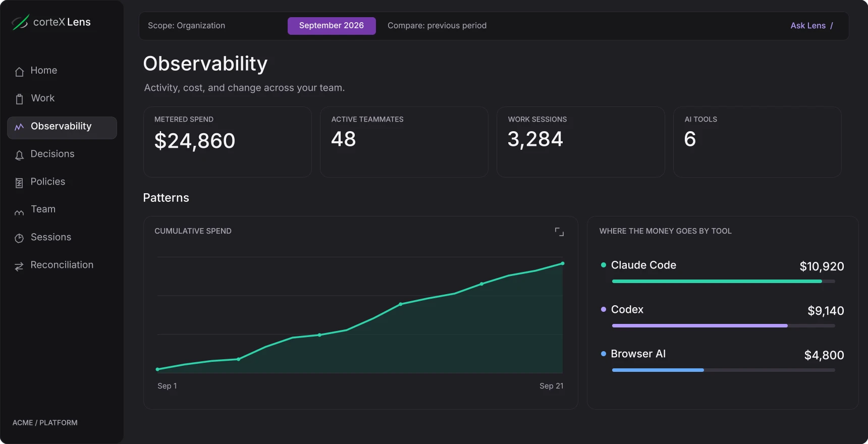Click the Patterns section heading
The image size is (868, 444).
click(x=166, y=198)
